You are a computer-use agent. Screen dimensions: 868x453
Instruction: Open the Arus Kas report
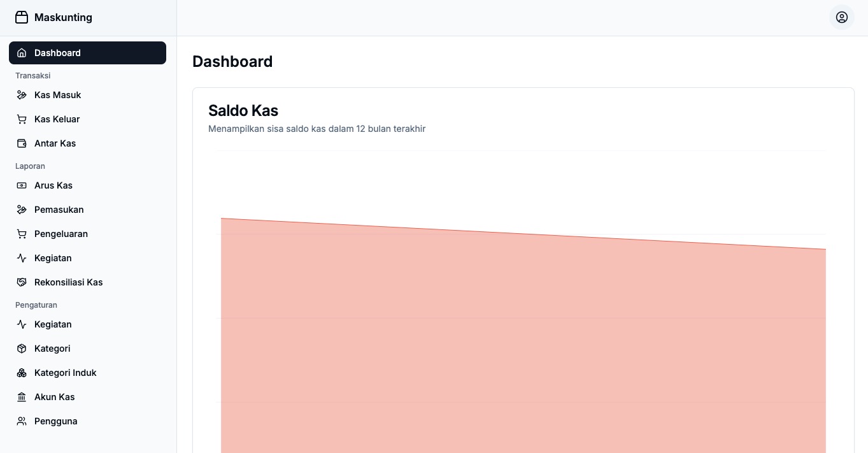pyautogui.click(x=53, y=185)
